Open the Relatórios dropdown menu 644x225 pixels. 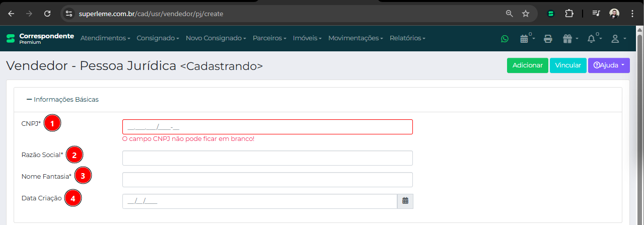(x=407, y=38)
